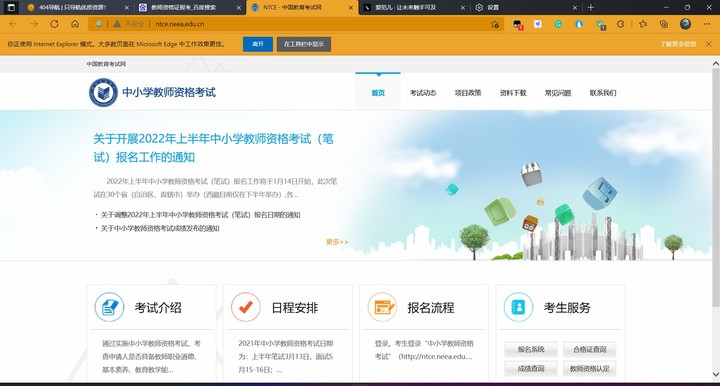Open the 资料下载 navigation item
720x386 pixels.
tap(513, 93)
